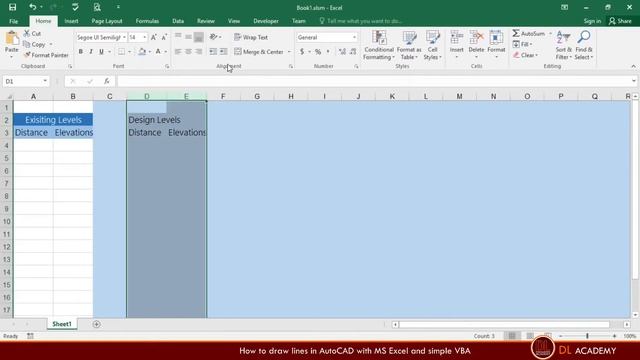Click Merge & Center button
Image resolution: width=640 pixels, height=360 pixels.
pyautogui.click(x=259, y=52)
